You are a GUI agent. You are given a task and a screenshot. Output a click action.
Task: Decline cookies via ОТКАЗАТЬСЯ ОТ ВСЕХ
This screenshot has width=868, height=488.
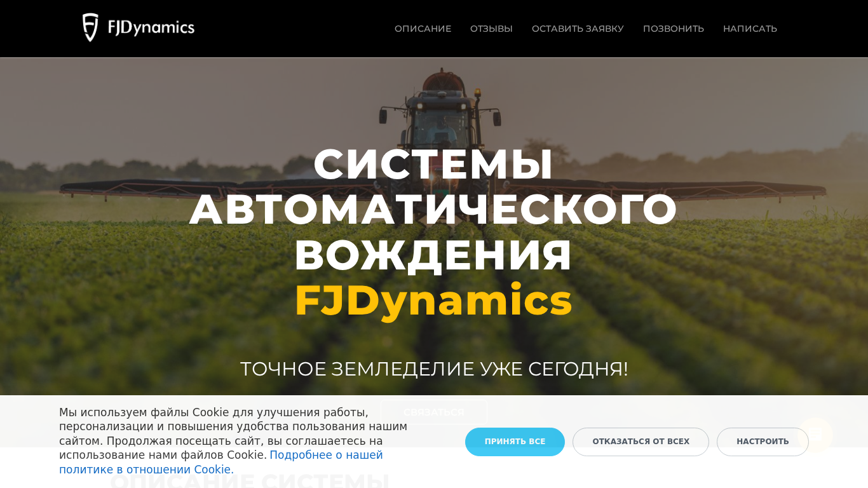point(641,442)
